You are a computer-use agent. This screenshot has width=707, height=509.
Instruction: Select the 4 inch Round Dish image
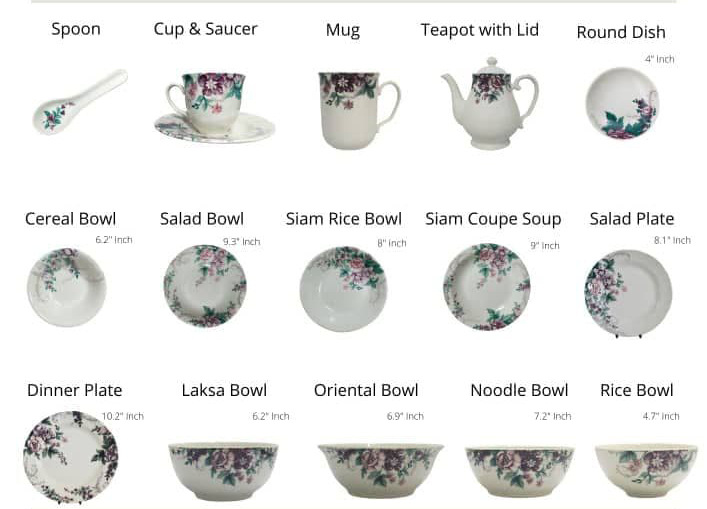[622, 103]
